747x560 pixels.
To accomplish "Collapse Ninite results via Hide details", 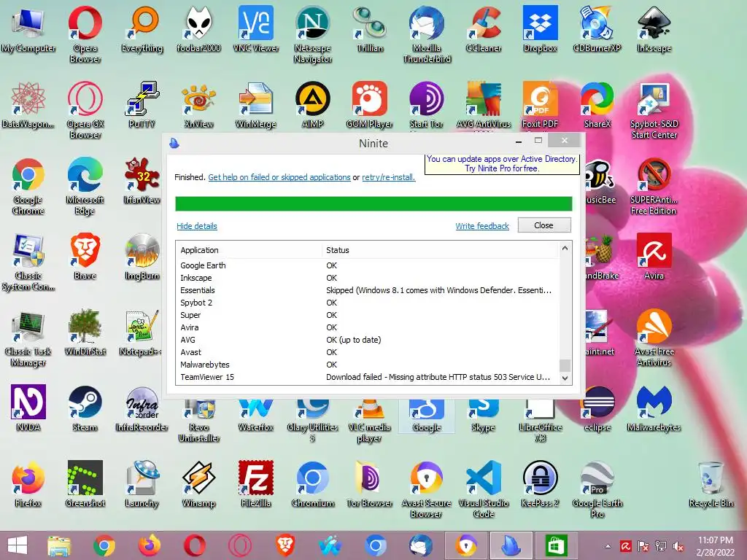I will coord(197,226).
